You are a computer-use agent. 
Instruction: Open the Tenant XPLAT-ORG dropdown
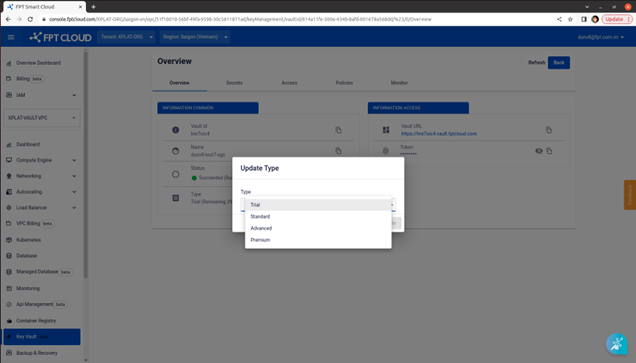click(x=126, y=37)
